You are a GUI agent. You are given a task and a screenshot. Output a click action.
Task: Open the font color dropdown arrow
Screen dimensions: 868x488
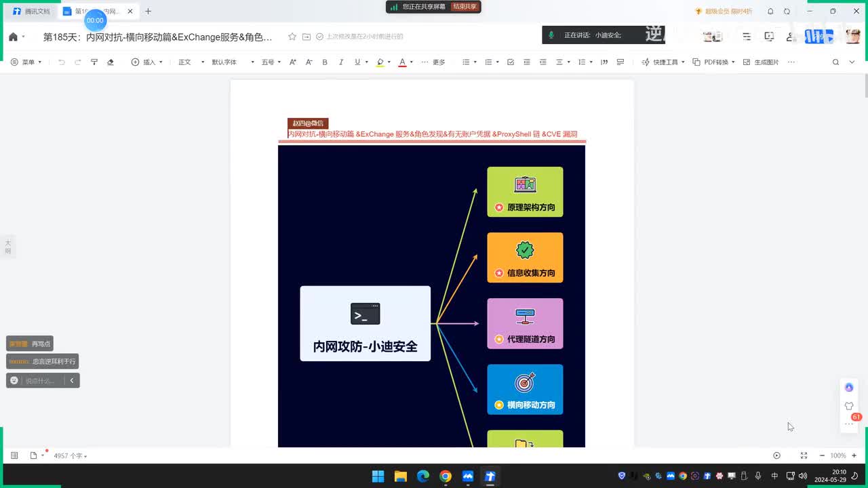click(411, 62)
